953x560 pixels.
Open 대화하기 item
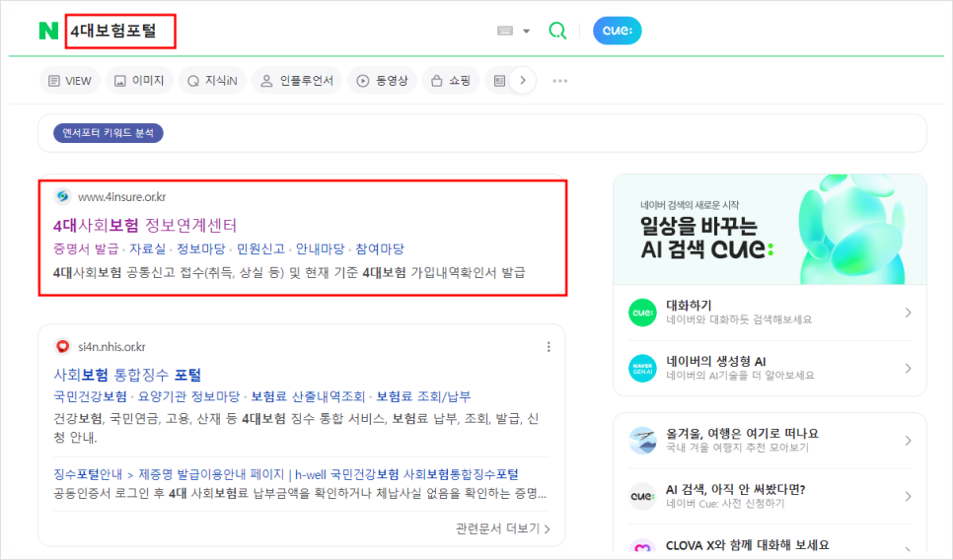770,313
